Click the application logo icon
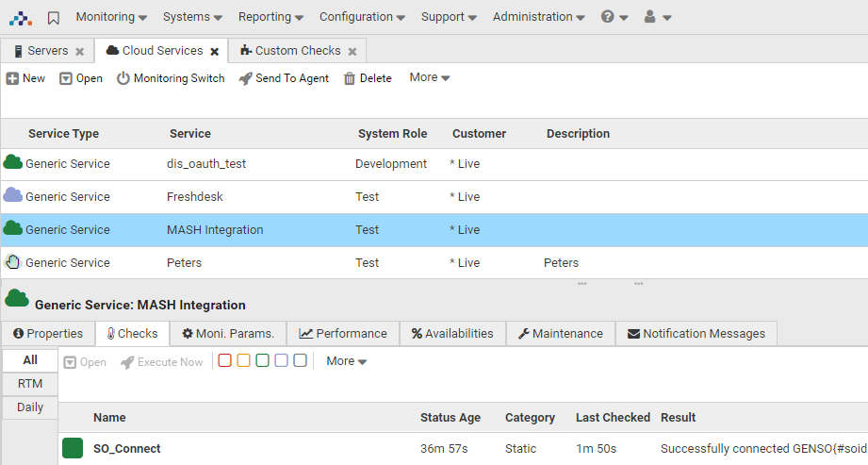This screenshot has width=868, height=465. pos(21,17)
